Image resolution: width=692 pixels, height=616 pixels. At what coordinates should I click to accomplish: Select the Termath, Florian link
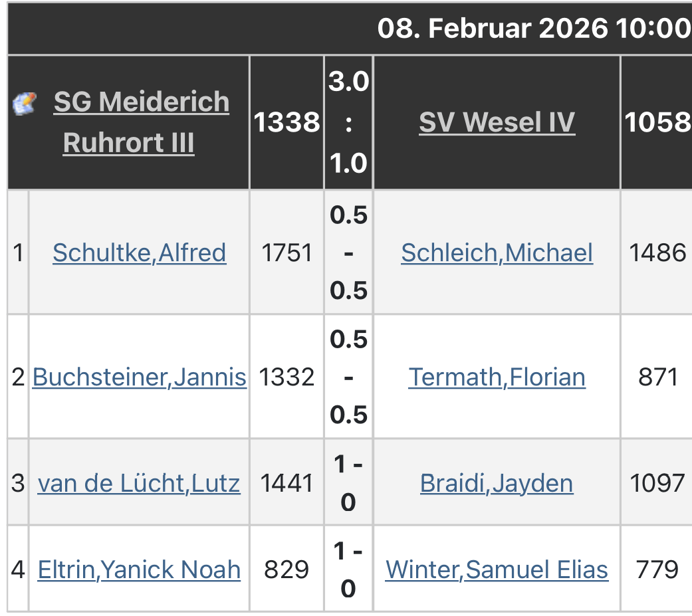(497, 377)
